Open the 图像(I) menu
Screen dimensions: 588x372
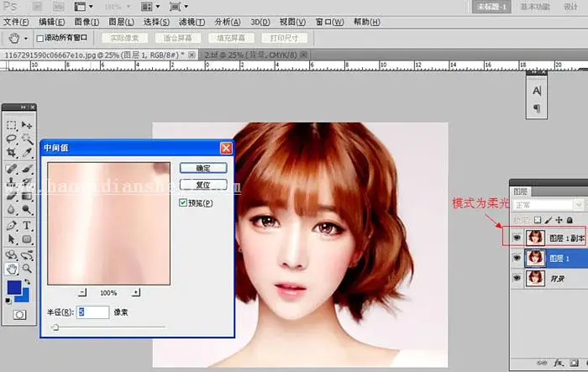click(x=87, y=22)
